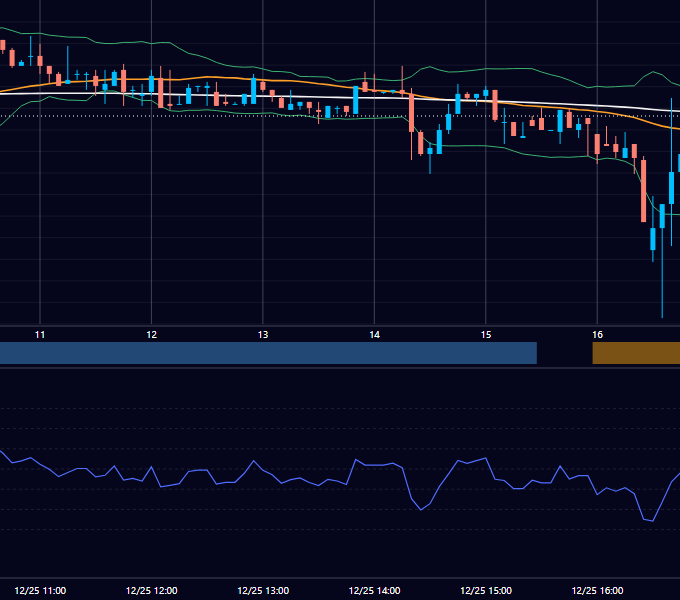
Task: Click the large red candle after 14:00
Action: (412, 111)
